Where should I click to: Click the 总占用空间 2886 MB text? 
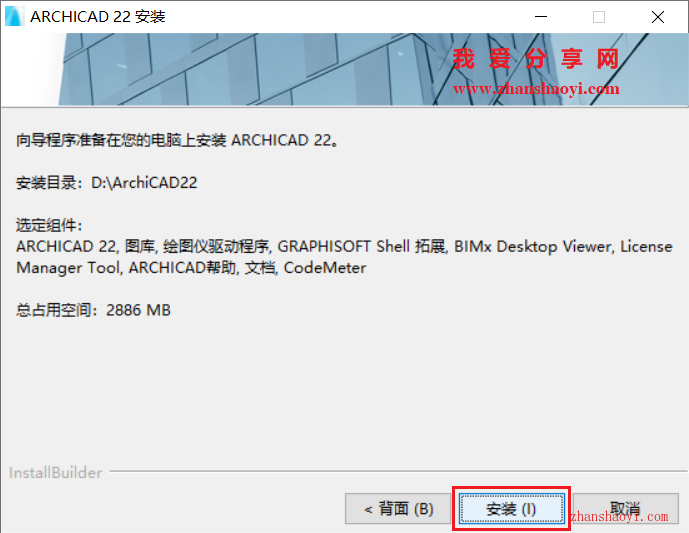93,310
